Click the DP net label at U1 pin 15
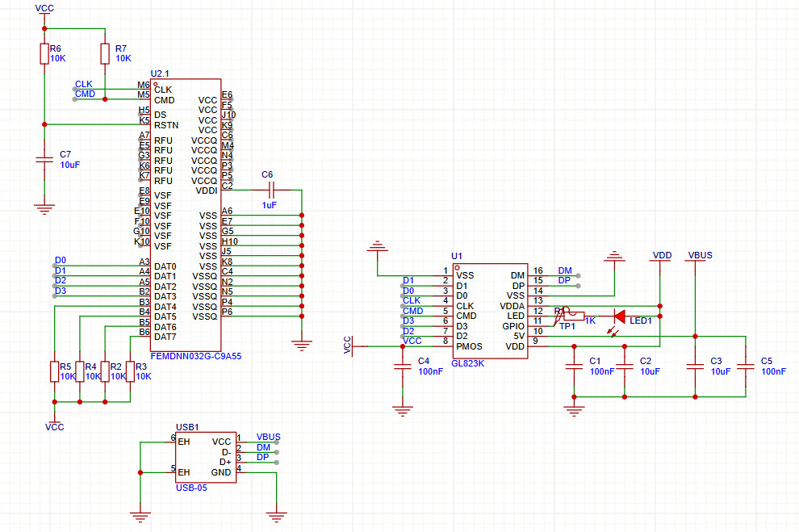799x532 pixels. pyautogui.click(x=564, y=280)
